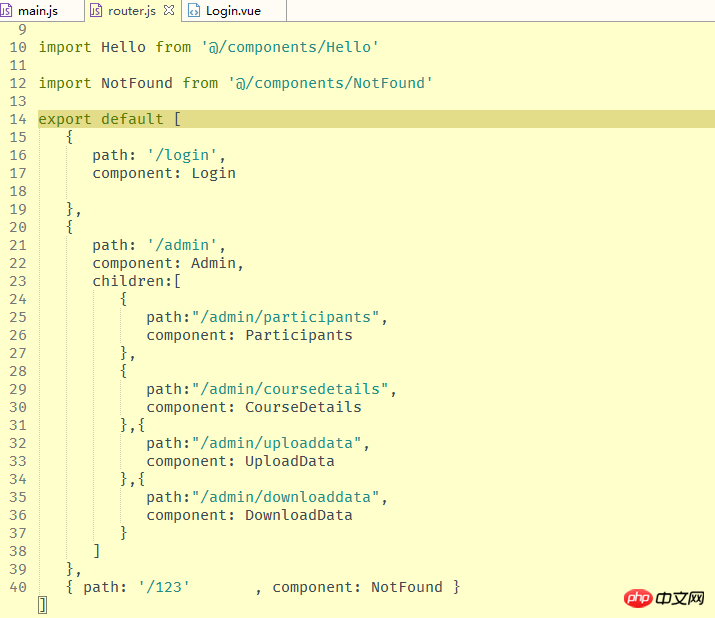Click the '@/components/NotFound' import string
This screenshot has height=618, width=715.
pos(330,83)
